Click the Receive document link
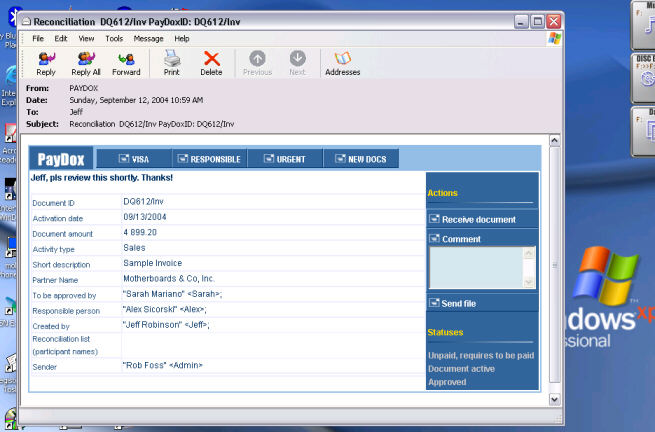655x432 pixels. tap(479, 219)
